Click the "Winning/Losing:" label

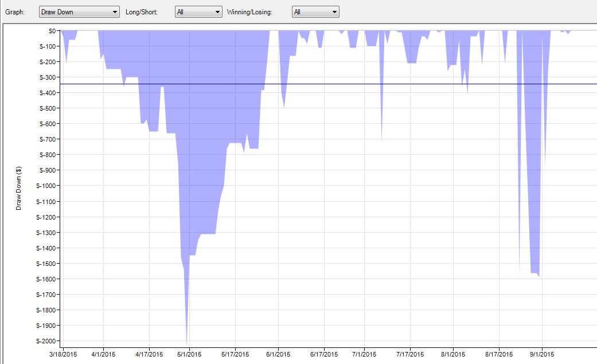[x=249, y=12]
